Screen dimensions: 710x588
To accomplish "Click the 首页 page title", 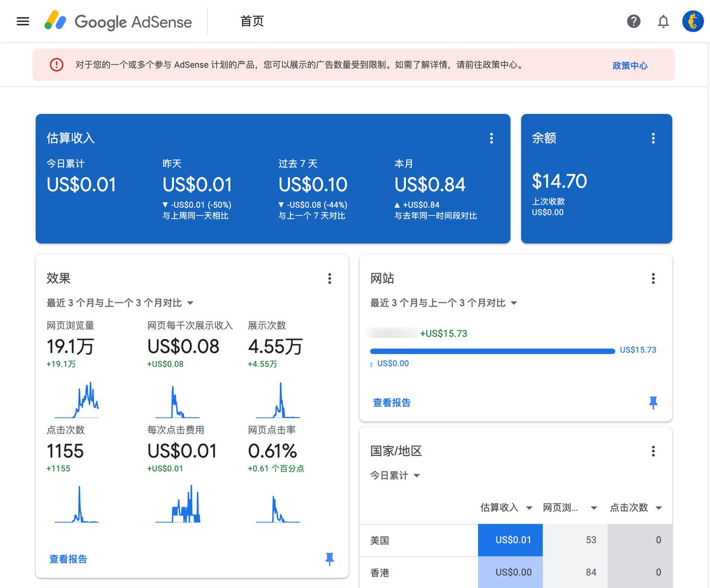I will 252,21.
